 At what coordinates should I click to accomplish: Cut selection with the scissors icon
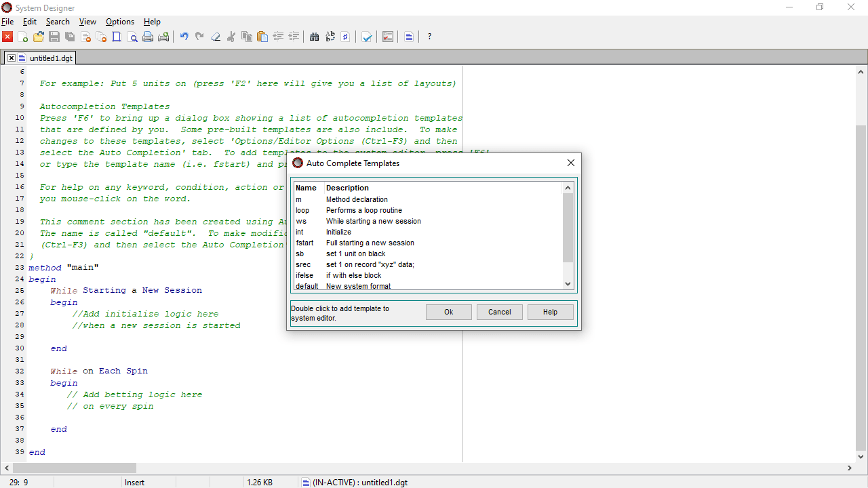(231, 37)
